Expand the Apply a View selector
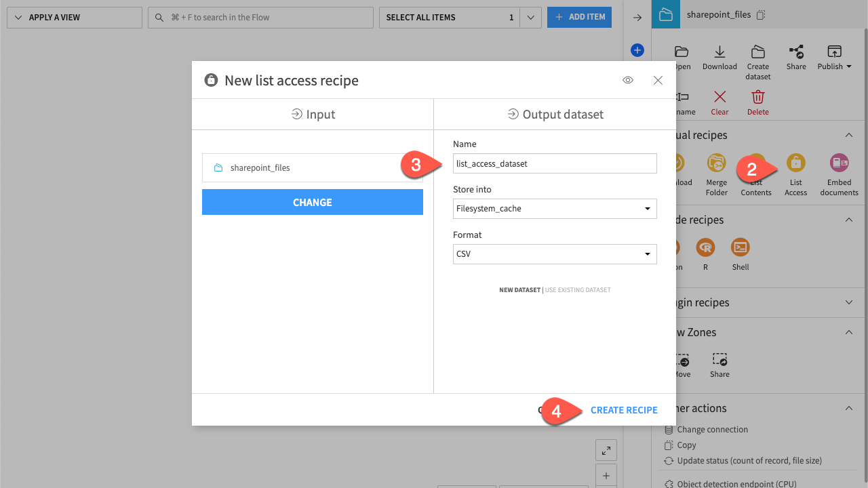Viewport: 868px width, 488px height. pyautogui.click(x=74, y=17)
